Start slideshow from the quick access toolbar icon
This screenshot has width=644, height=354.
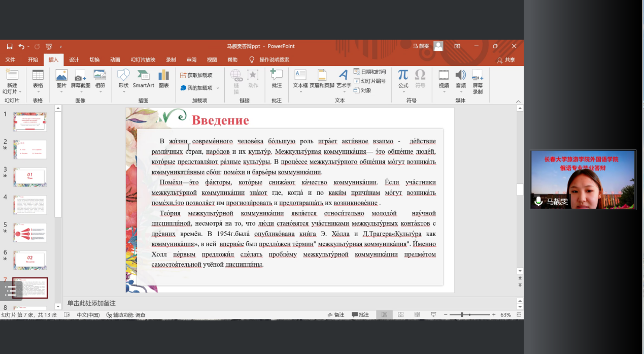pyautogui.click(x=49, y=46)
